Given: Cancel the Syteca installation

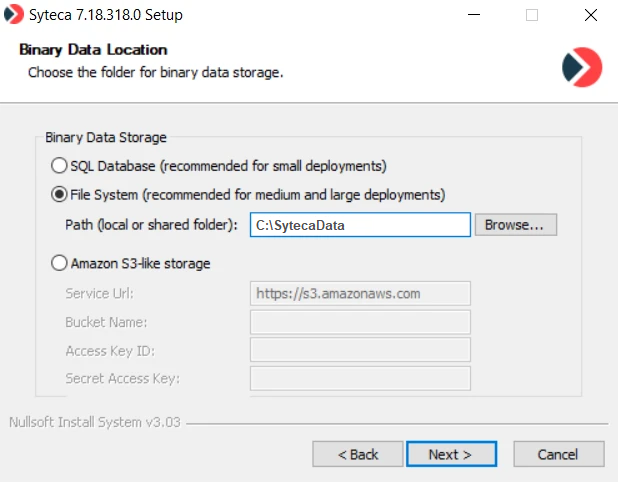Looking at the screenshot, I should pos(558,454).
